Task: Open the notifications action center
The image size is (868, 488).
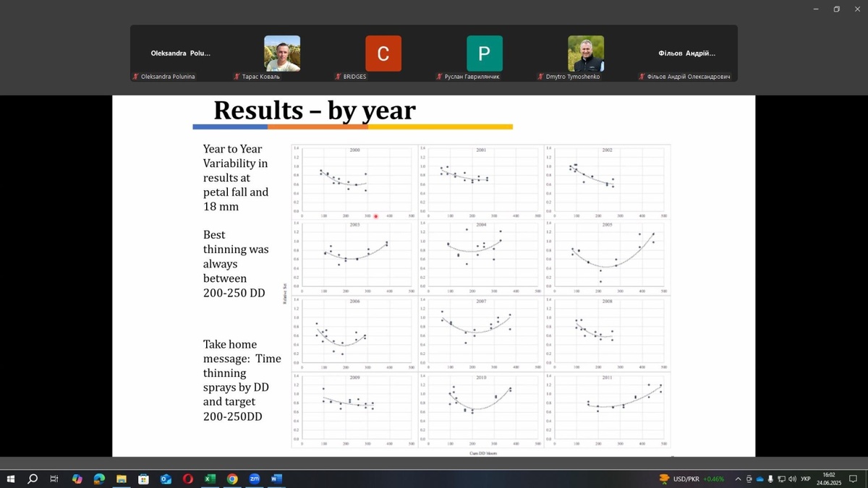Action: click(854, 479)
